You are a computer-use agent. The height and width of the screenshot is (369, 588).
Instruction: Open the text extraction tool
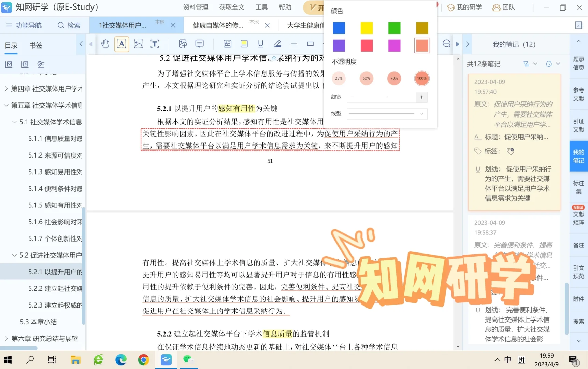(x=155, y=44)
